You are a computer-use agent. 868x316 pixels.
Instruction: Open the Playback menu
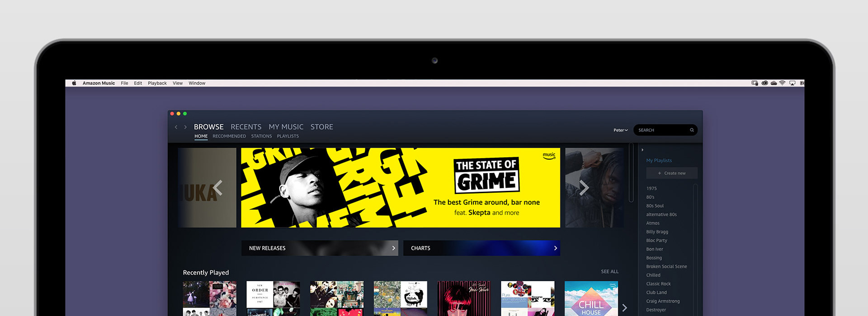[157, 83]
